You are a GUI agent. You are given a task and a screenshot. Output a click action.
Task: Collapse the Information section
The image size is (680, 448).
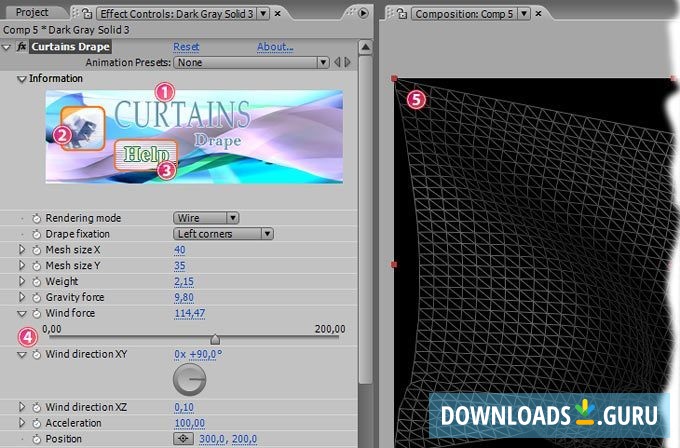coord(21,79)
